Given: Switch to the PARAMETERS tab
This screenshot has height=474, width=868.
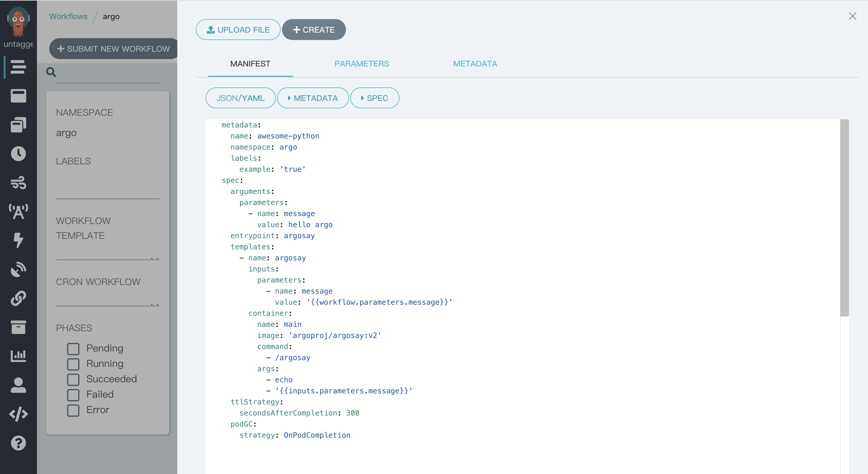Looking at the screenshot, I should pos(362,64).
